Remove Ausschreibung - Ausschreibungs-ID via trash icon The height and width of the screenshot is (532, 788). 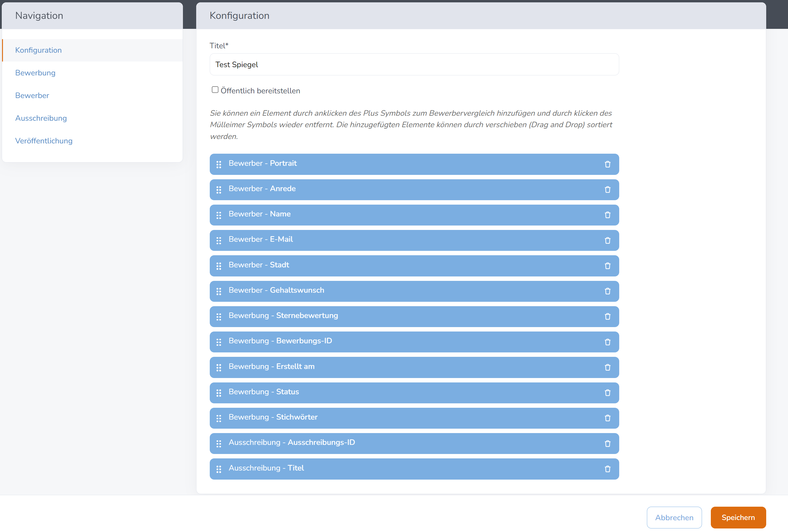click(607, 444)
